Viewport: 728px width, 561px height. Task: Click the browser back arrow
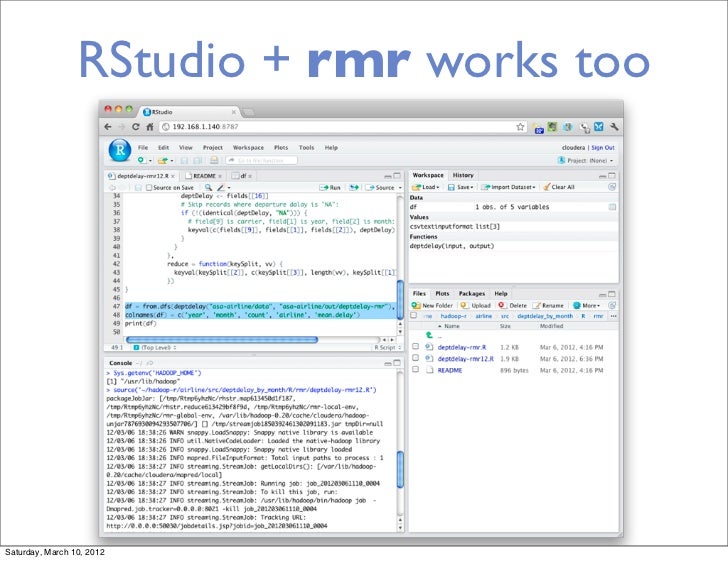pyautogui.click(x=108, y=126)
